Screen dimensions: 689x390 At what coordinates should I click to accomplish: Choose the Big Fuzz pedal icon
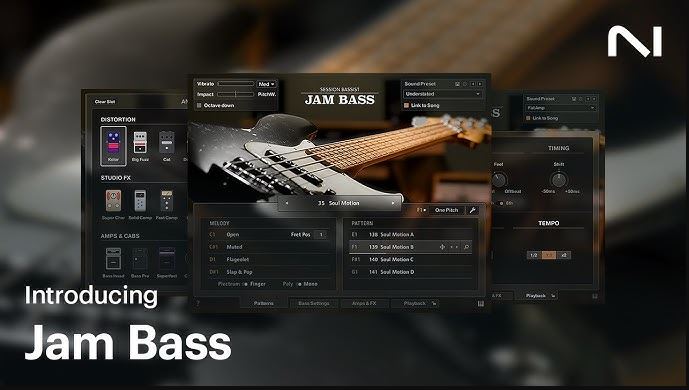pos(140,143)
